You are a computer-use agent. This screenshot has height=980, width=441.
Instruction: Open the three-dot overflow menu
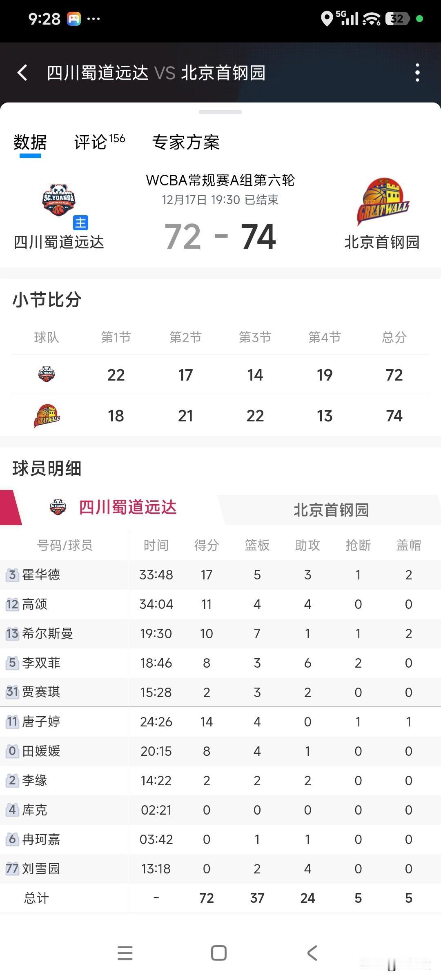(417, 73)
